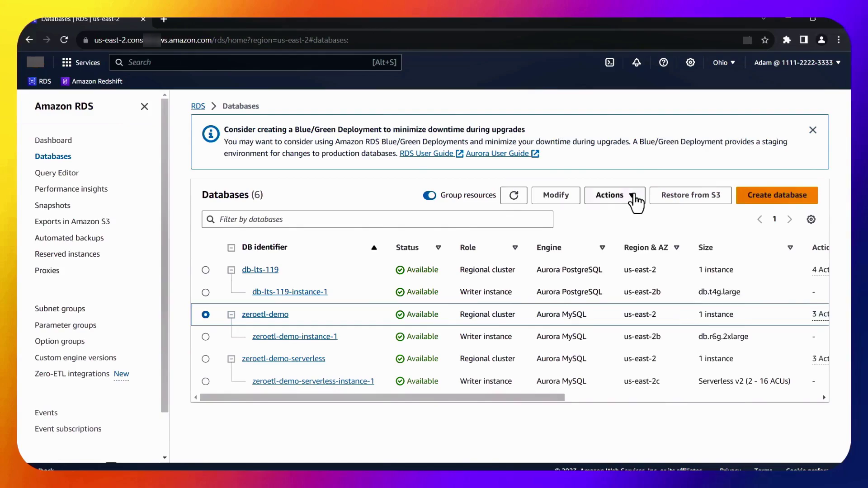The height and width of the screenshot is (488, 868).
Task: Toggle the Group resources switch
Action: click(429, 195)
